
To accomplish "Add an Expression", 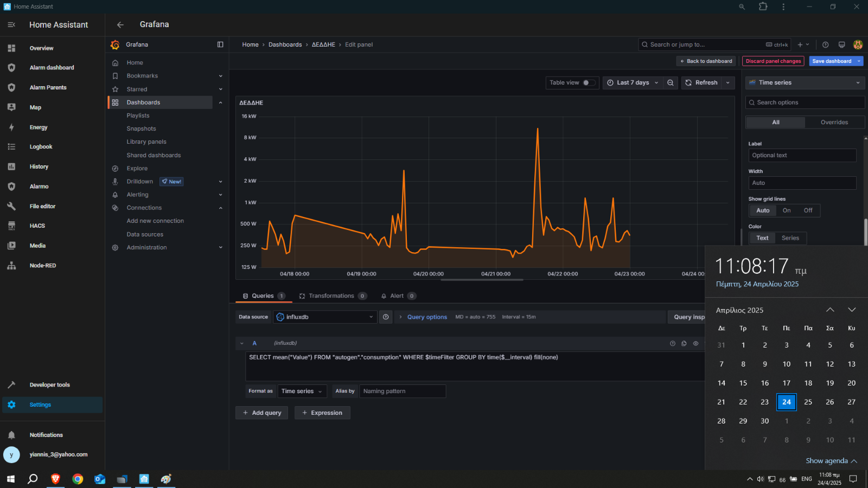I will point(322,413).
